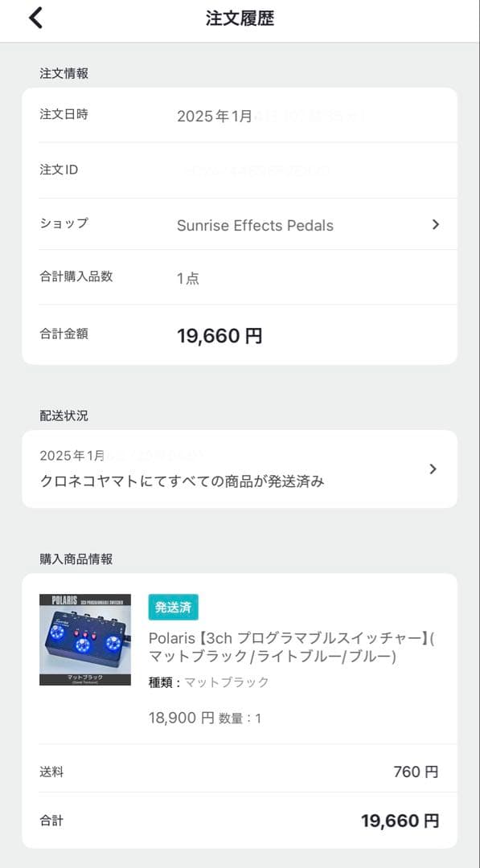Expand the shipping status details row
The image size is (480, 868).
point(240,469)
